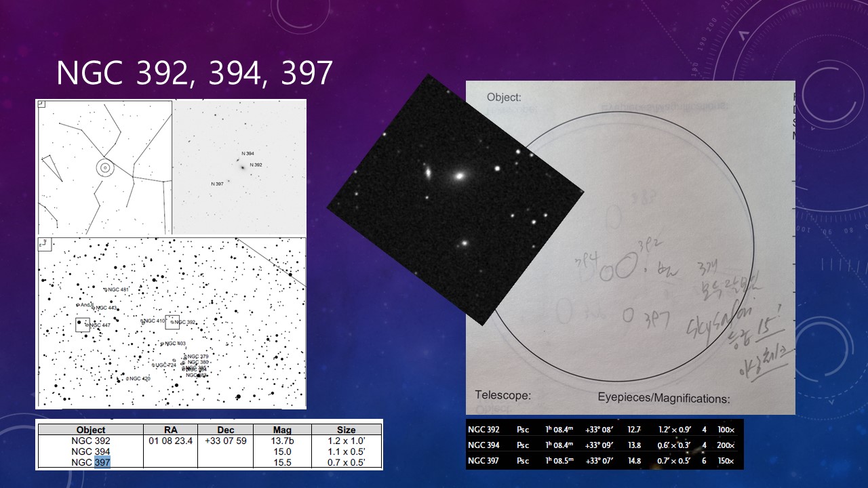Click the "Object:" label on the sketch sheet
868x488 pixels.
click(x=504, y=98)
